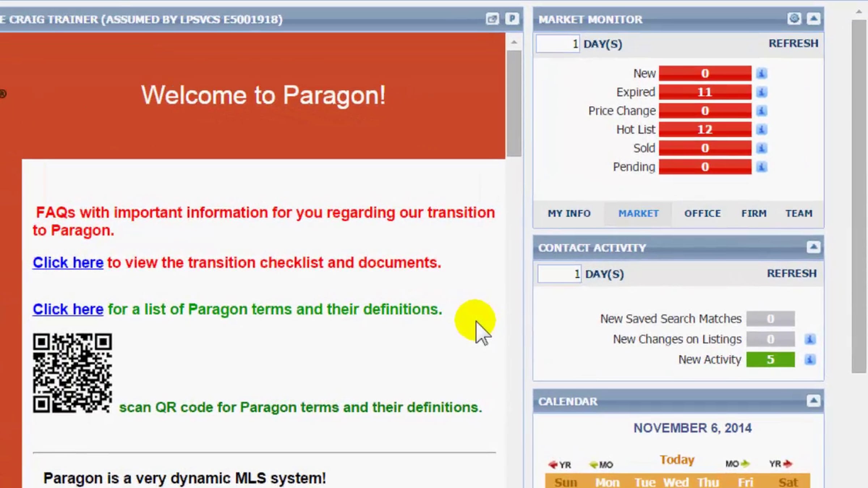Collapse the Calendar panel

coord(813,401)
